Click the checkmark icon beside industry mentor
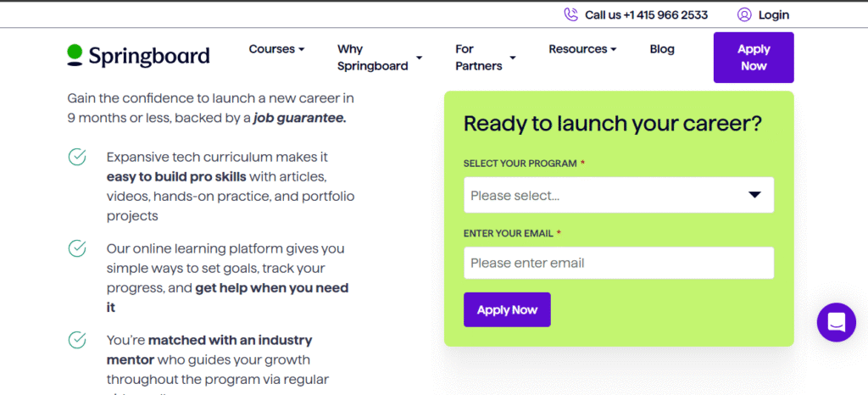 [x=77, y=341]
